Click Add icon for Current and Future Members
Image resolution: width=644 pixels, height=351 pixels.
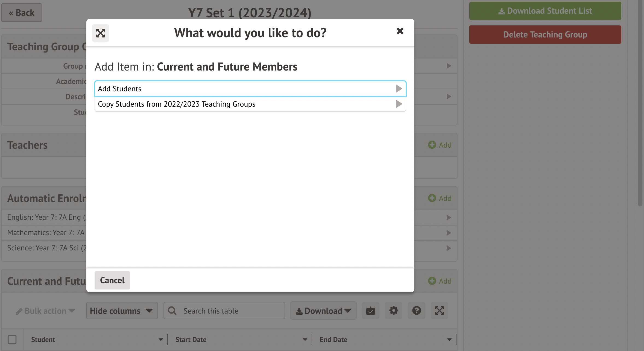pyautogui.click(x=440, y=281)
